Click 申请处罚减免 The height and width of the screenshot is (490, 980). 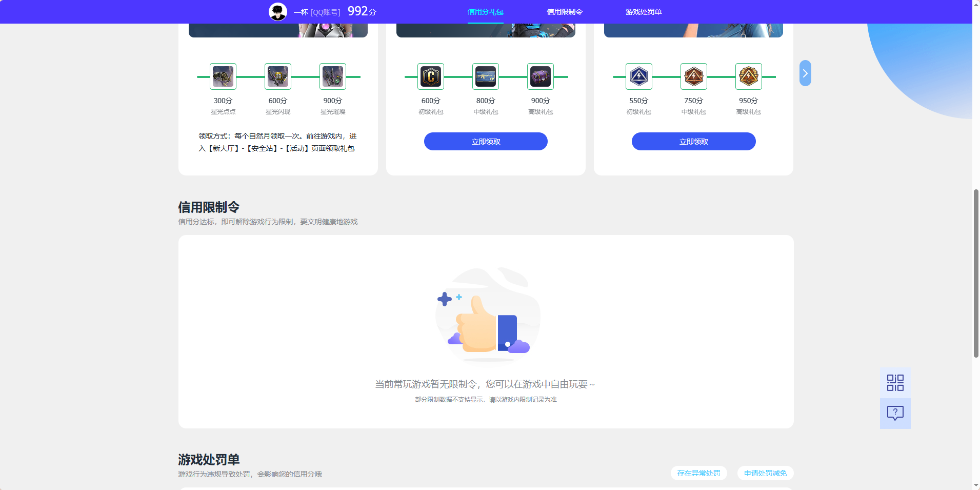pos(765,473)
